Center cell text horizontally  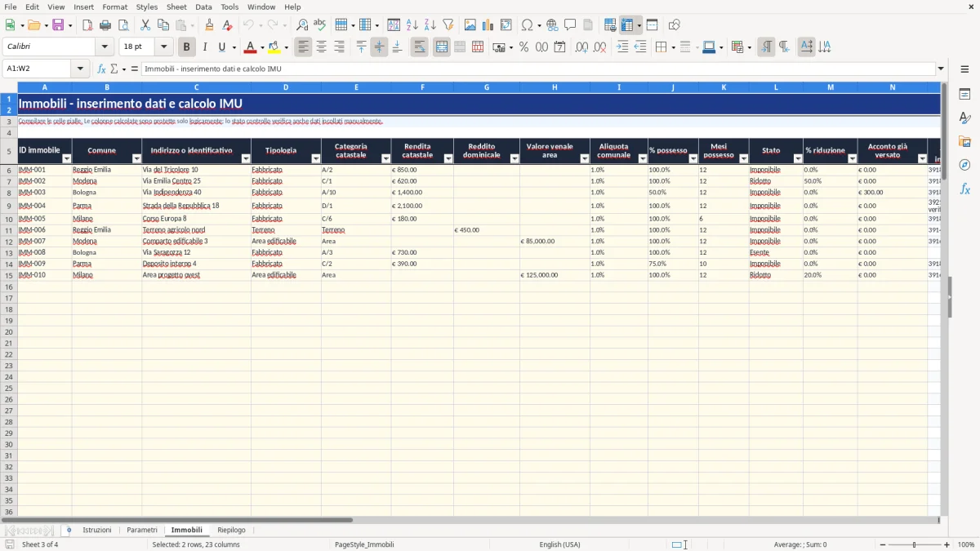(322, 47)
